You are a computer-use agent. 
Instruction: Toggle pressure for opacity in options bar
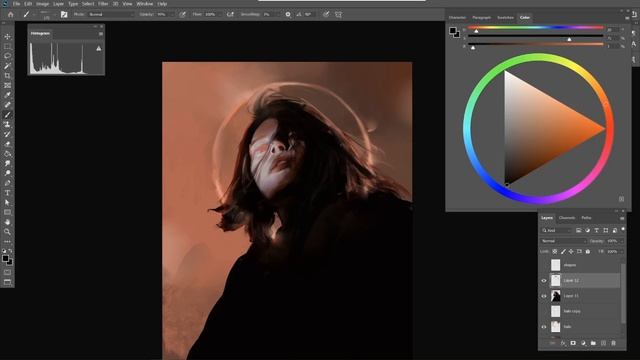click(x=182, y=15)
